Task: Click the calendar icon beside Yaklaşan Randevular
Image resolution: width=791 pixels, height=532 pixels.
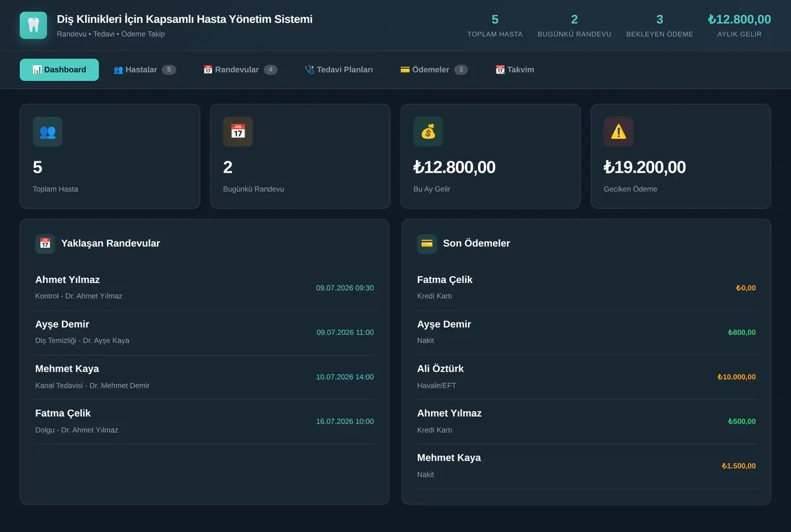Action: [x=45, y=243]
